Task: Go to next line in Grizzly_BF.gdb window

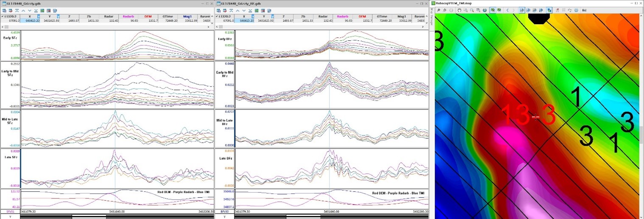Action: tap(245, 11)
